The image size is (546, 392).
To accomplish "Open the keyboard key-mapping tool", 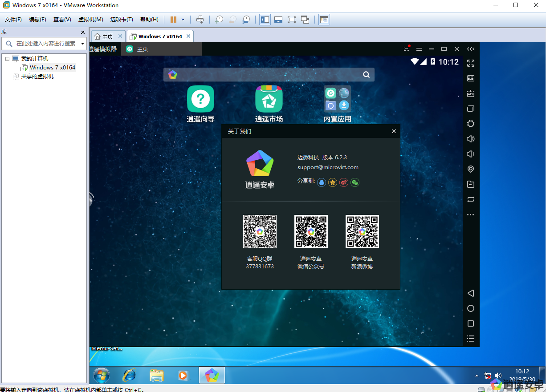I will click(470, 78).
